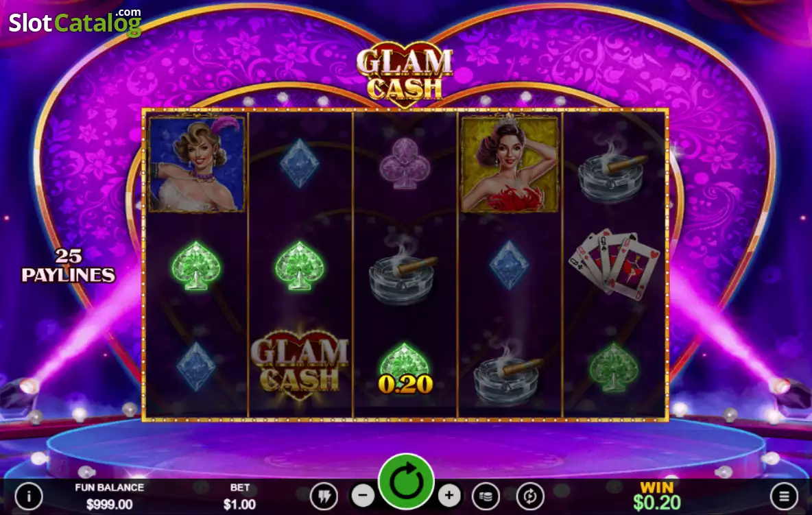812x515 pixels.
Task: Enable autoplay circular arrows icon
Action: click(529, 496)
